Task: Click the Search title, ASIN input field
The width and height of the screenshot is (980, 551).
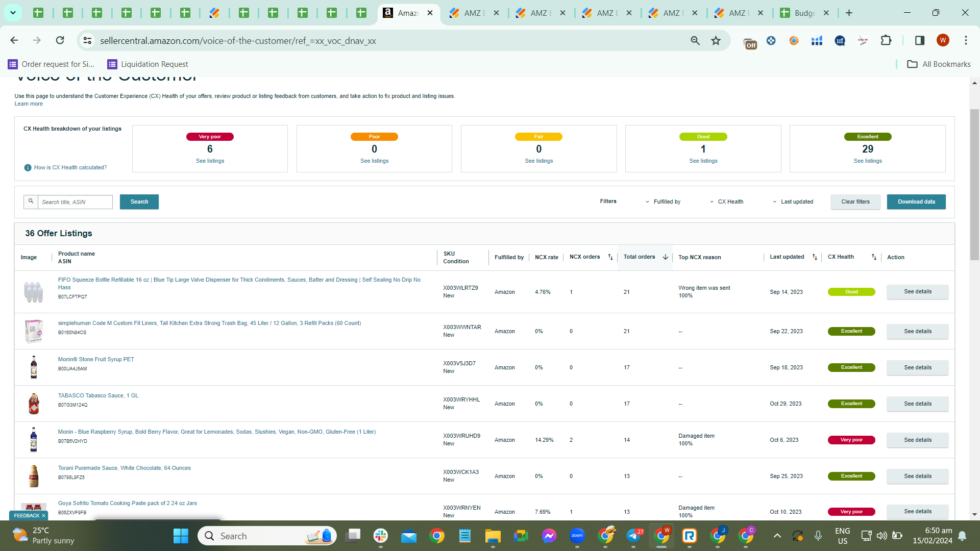Action: coord(75,202)
